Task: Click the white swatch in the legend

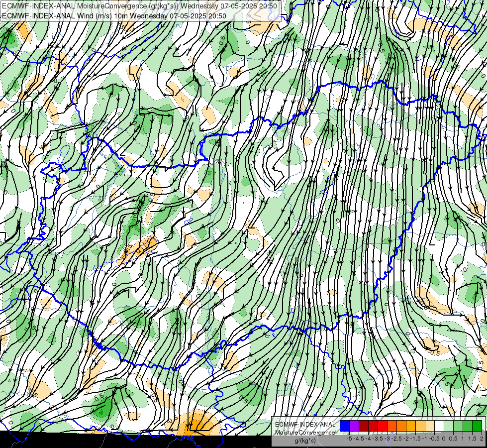Action: pos(439,426)
